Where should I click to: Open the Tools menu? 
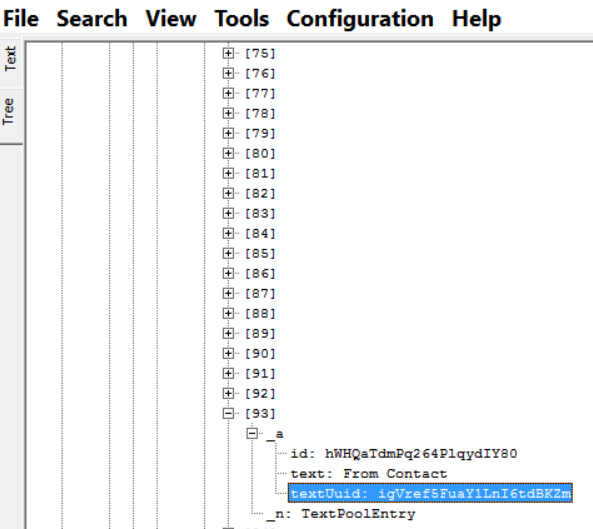(242, 19)
